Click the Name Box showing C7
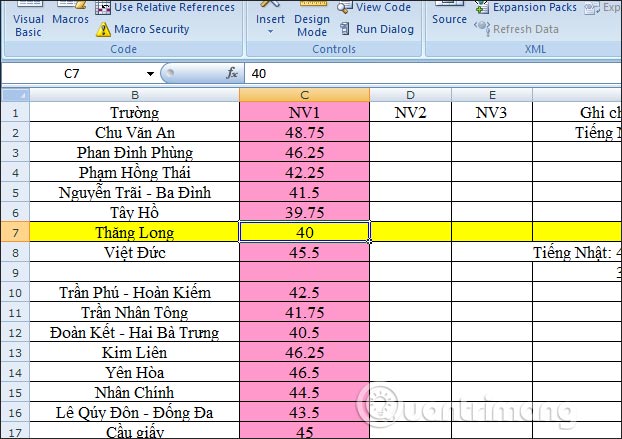 point(72,74)
